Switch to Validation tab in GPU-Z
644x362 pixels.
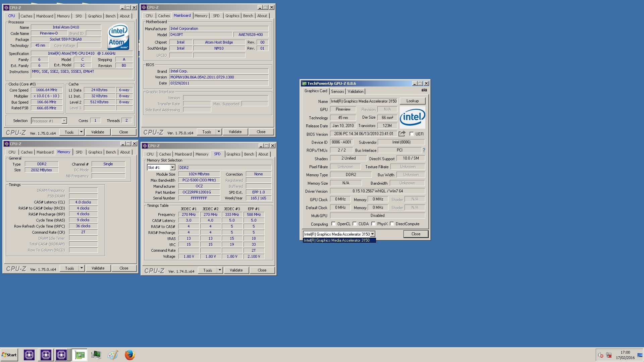tap(356, 92)
